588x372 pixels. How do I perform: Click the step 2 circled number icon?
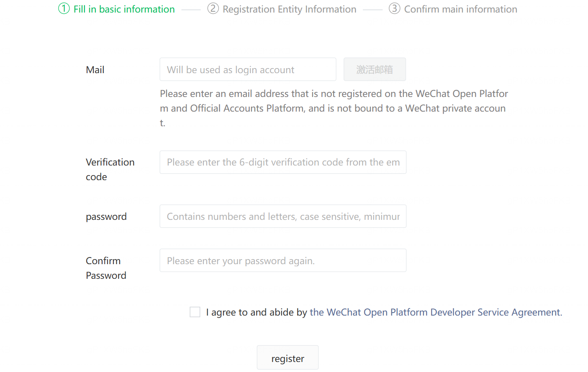(x=213, y=8)
